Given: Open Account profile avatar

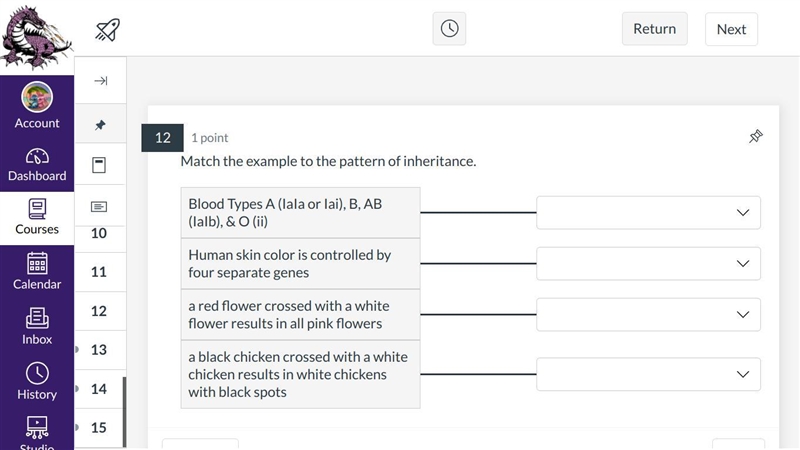Looking at the screenshot, I should coord(37,105).
